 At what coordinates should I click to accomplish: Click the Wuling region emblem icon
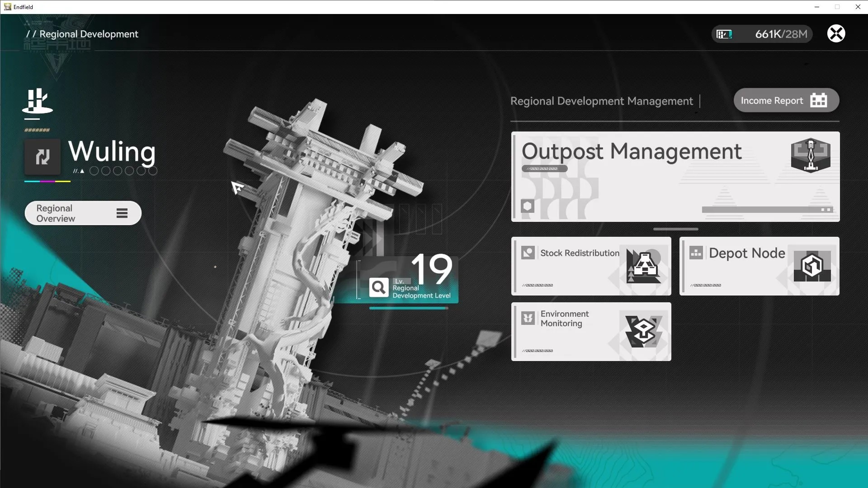pos(38,101)
